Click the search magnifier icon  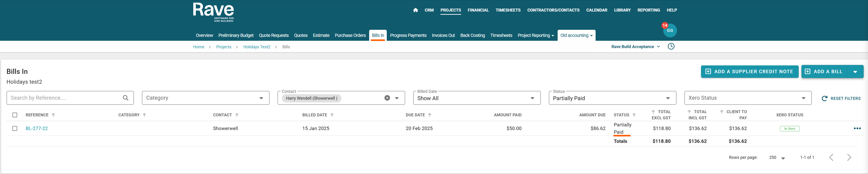(126, 98)
